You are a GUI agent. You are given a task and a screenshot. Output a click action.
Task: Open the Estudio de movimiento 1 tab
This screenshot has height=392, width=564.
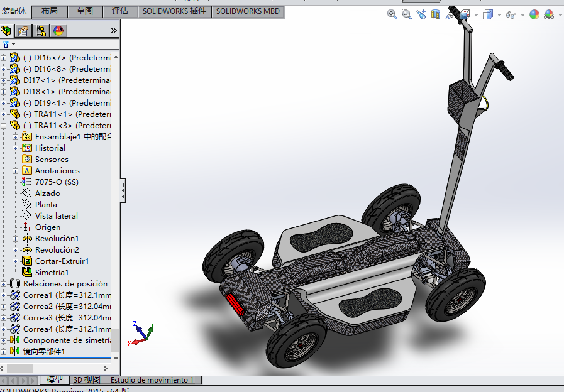click(153, 380)
